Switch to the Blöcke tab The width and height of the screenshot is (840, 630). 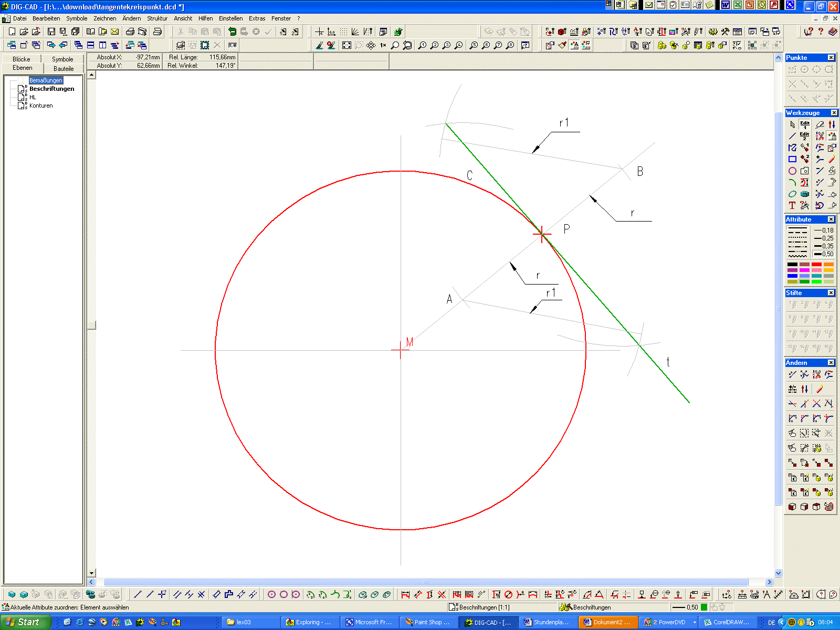[x=22, y=59]
